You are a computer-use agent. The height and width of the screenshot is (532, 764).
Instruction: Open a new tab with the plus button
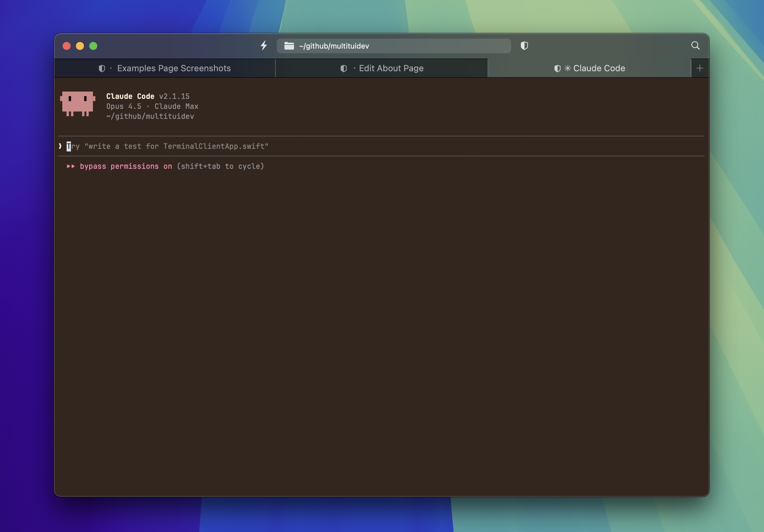pos(699,68)
